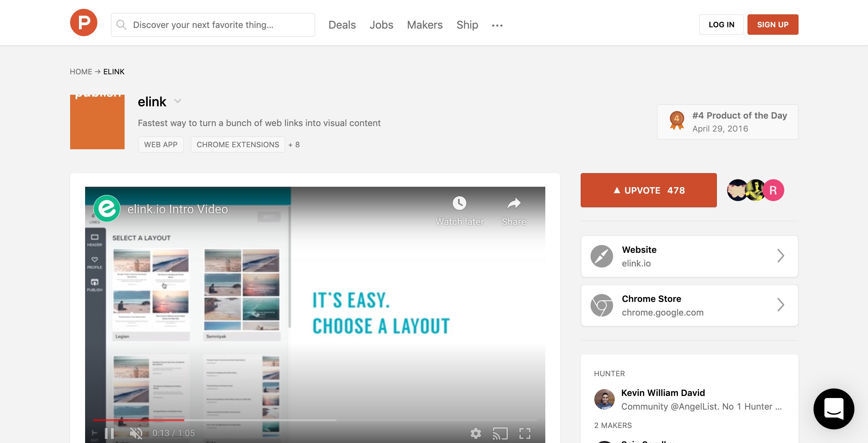Open the Jobs menu item
Viewport: 868px width, 443px height.
381,25
